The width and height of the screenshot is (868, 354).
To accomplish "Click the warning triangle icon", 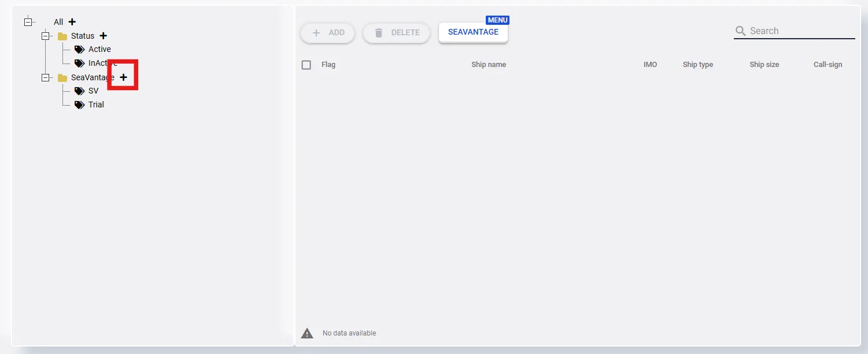I will point(307,333).
